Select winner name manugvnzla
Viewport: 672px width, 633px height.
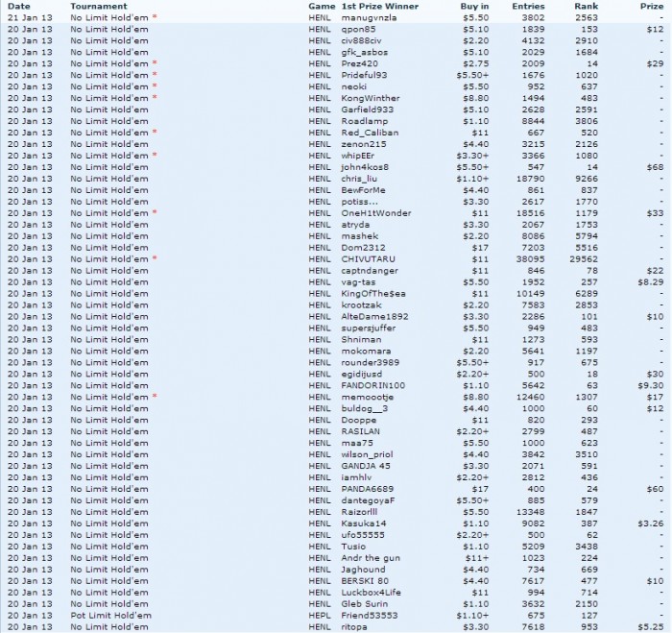pos(369,17)
